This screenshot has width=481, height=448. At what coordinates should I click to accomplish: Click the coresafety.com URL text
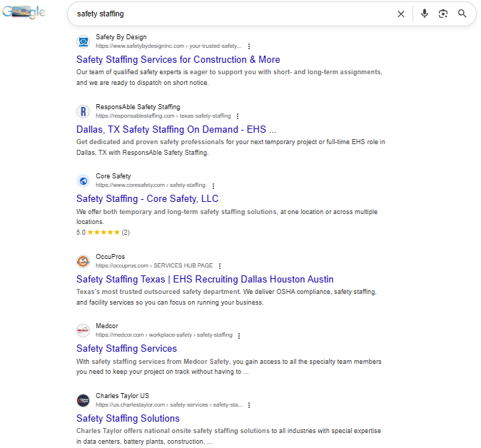151,185
